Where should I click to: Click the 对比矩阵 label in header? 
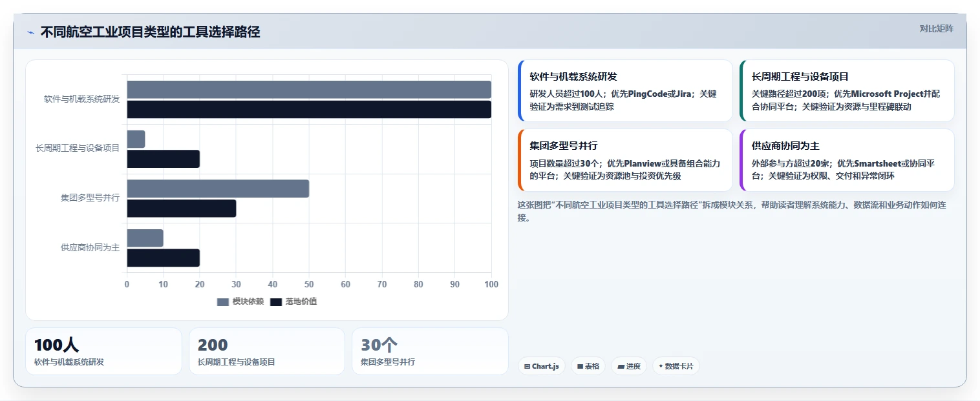pyautogui.click(x=936, y=28)
